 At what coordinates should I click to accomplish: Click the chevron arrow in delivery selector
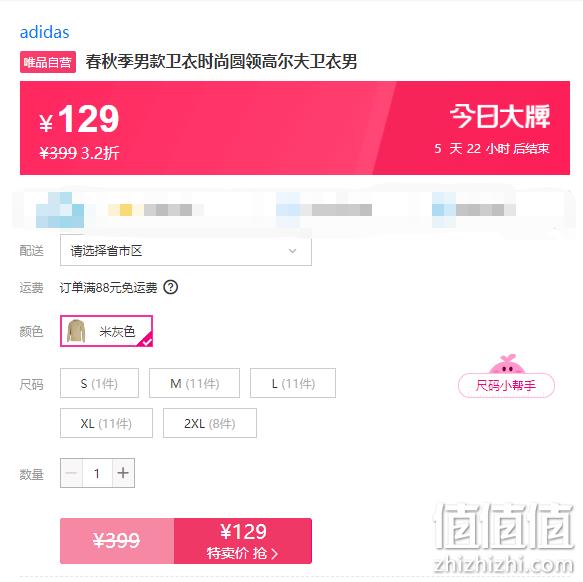(x=293, y=251)
